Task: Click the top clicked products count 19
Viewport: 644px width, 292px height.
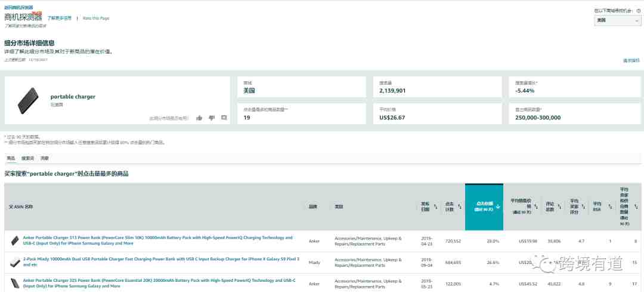Action: click(x=247, y=118)
